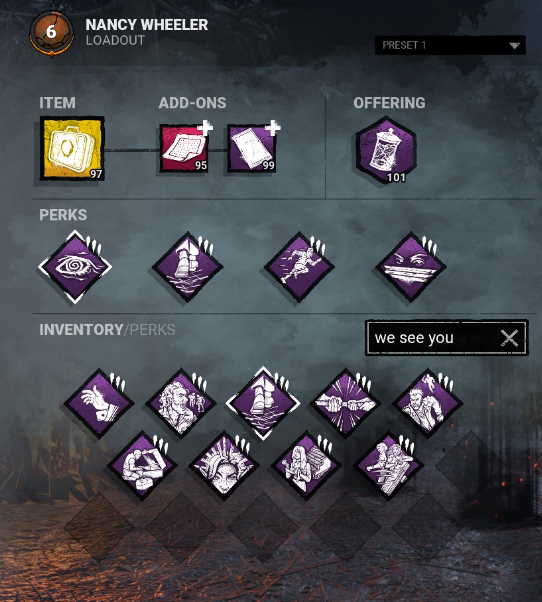
Task: Open the Preset 1 dropdown
Action: pos(450,45)
